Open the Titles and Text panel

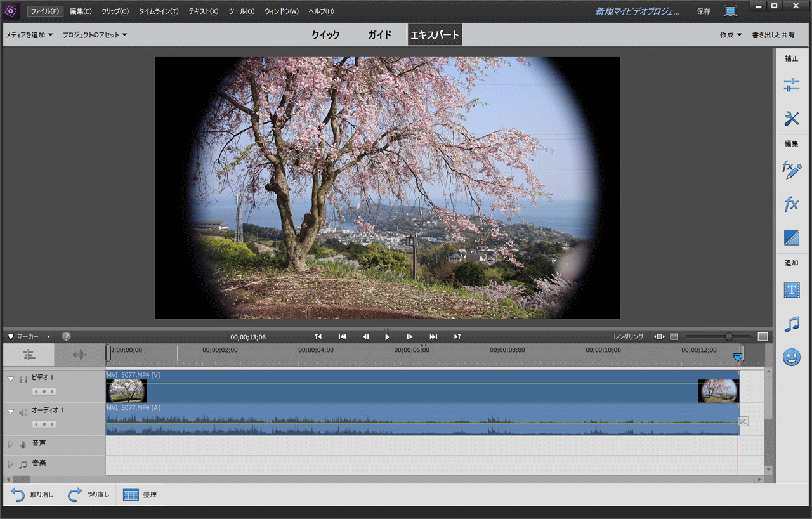[791, 290]
